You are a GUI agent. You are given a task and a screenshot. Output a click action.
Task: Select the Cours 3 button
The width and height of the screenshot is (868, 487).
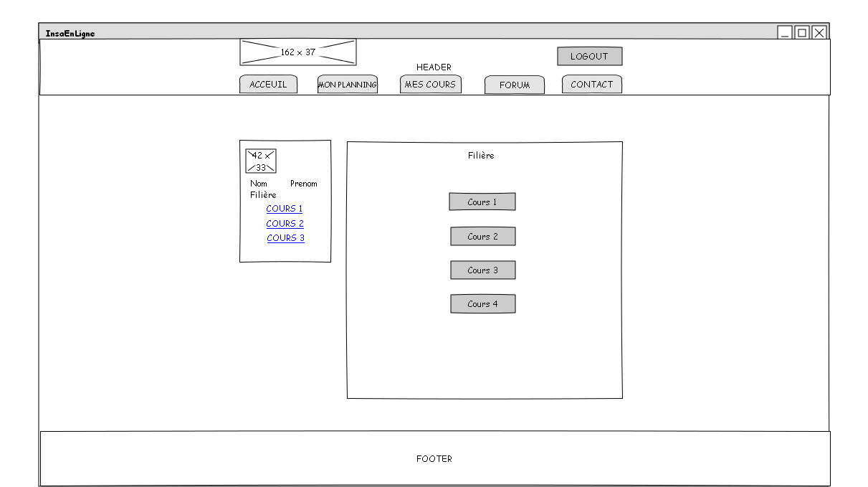click(483, 270)
